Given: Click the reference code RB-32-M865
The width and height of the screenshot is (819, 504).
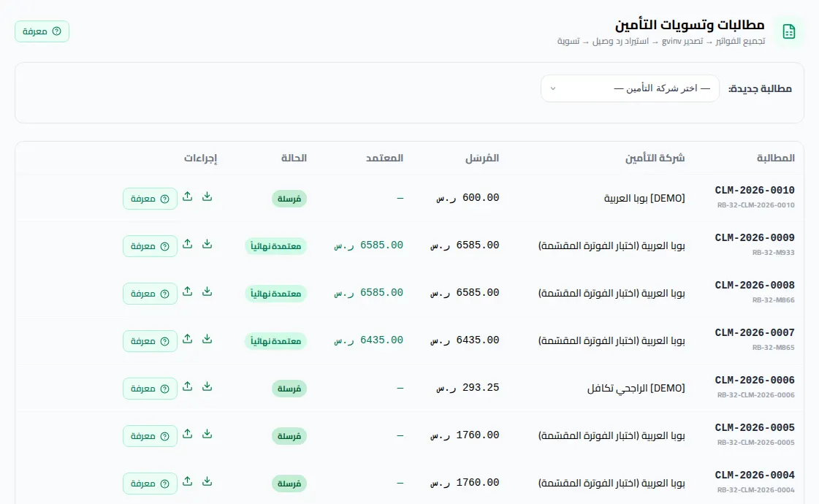Looking at the screenshot, I should point(774,347).
